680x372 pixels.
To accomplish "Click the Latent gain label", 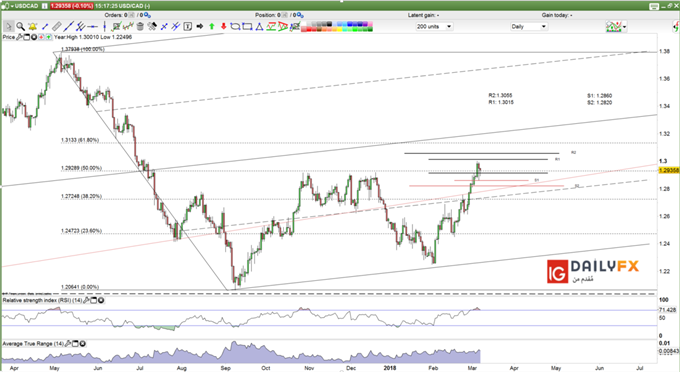I will tap(423, 15).
